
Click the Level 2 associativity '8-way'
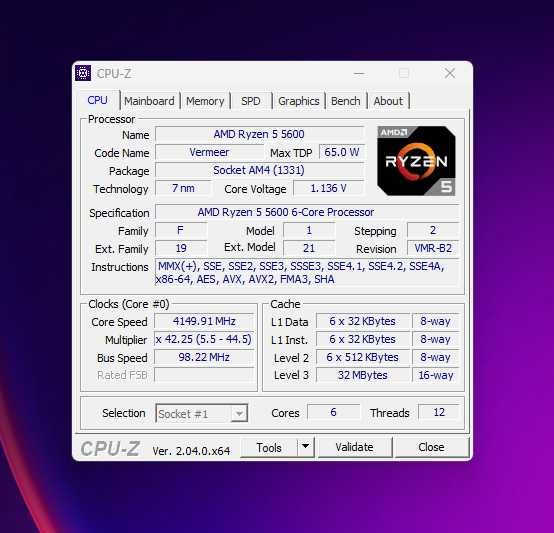[436, 357]
